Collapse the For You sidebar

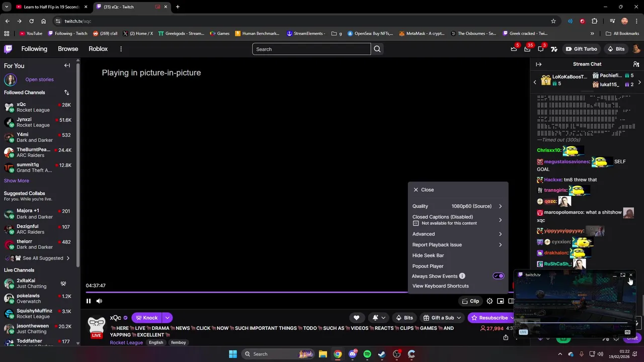[67, 65]
